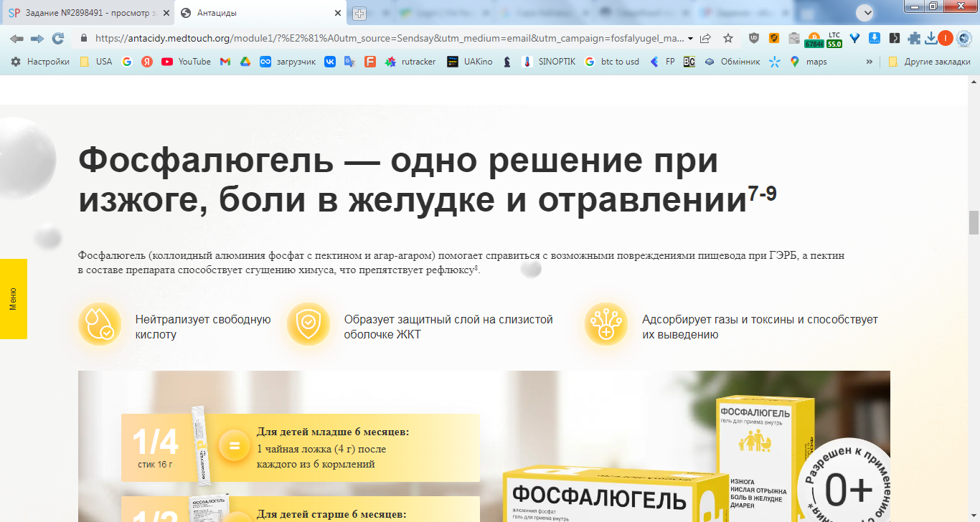Screen dimensions: 980x522
Task: Open the Bitcoin price ticker extension
Action: 814,39
